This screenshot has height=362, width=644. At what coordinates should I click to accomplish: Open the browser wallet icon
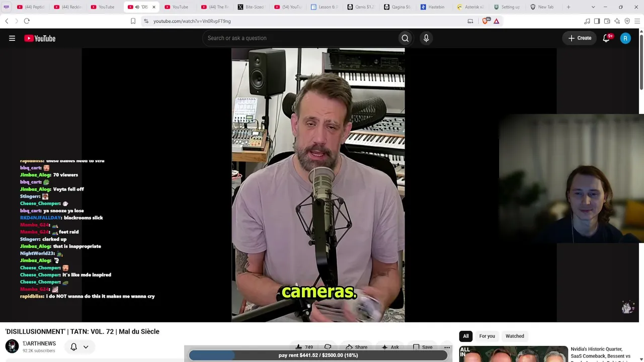pyautogui.click(x=607, y=21)
